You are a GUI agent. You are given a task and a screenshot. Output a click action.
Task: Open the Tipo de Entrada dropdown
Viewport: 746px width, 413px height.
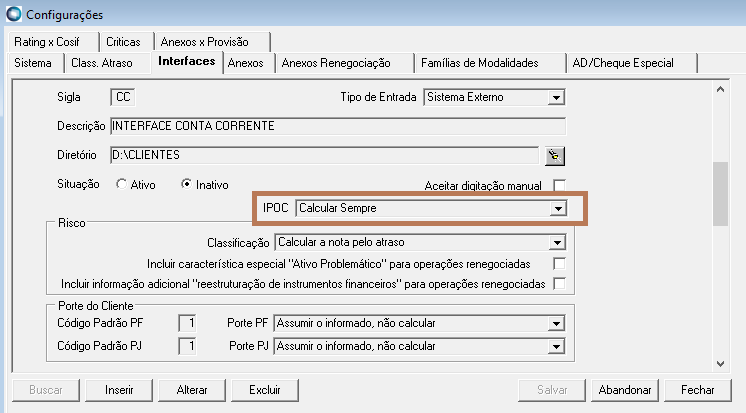pos(557,98)
